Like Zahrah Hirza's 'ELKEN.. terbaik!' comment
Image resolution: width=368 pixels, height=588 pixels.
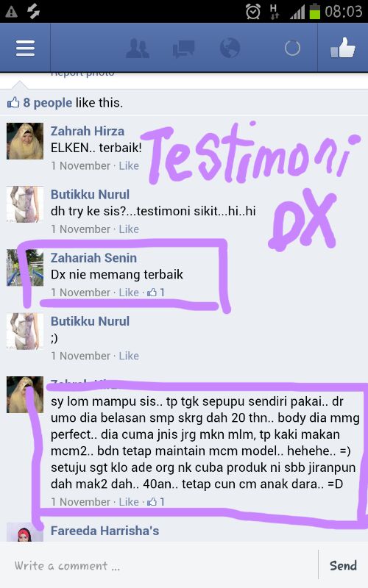[x=129, y=166]
